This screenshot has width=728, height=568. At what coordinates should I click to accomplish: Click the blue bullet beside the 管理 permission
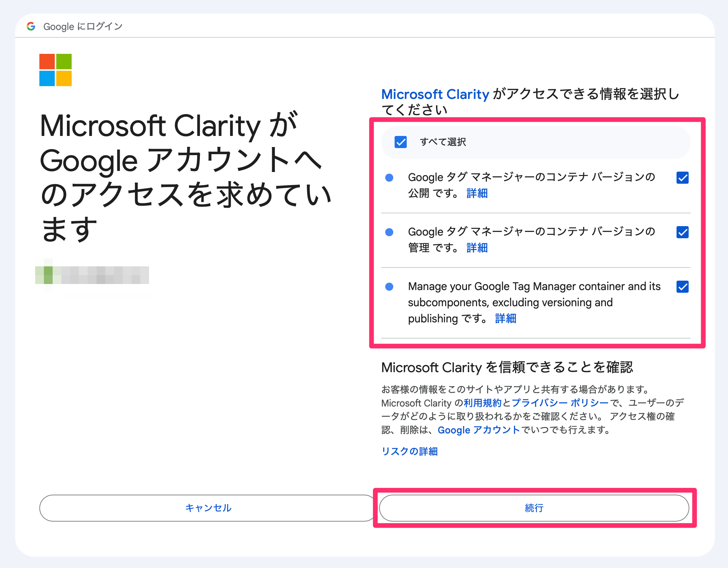tap(389, 232)
